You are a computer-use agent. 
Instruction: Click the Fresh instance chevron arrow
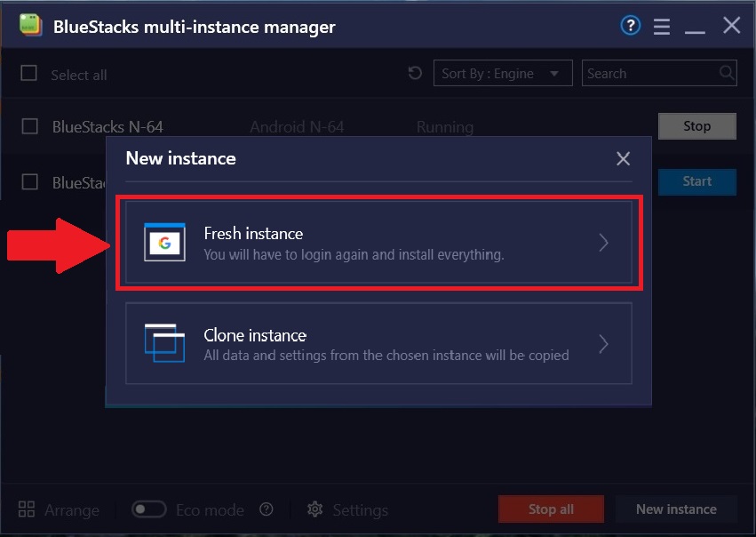[603, 243]
